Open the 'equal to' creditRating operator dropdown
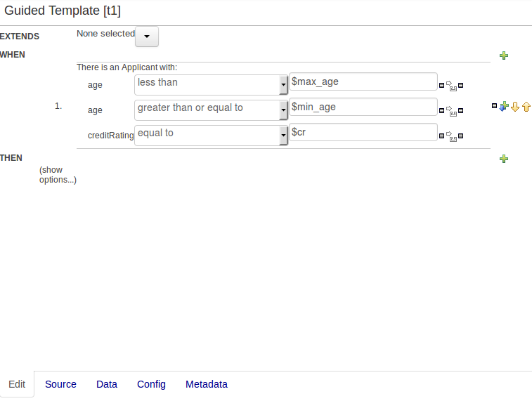This screenshot has height=401, width=532. click(x=283, y=136)
